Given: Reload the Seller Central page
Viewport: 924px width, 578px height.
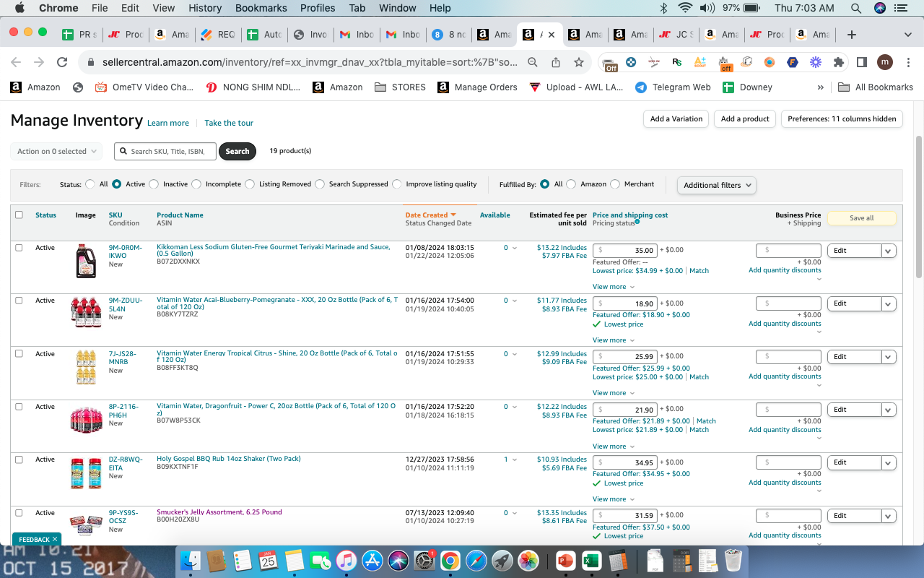Looking at the screenshot, I should [62, 62].
